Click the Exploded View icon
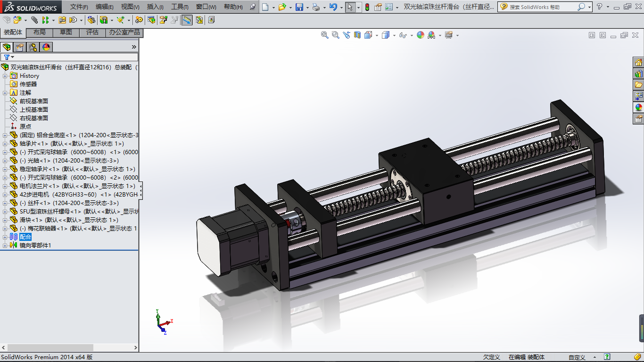Viewport: 644px width, 362px height. coord(164,20)
